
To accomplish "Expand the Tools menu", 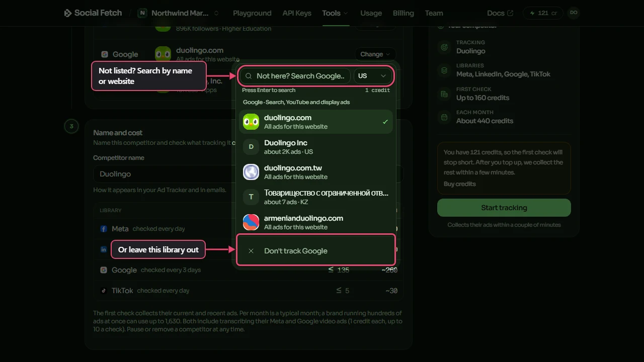I will (335, 13).
